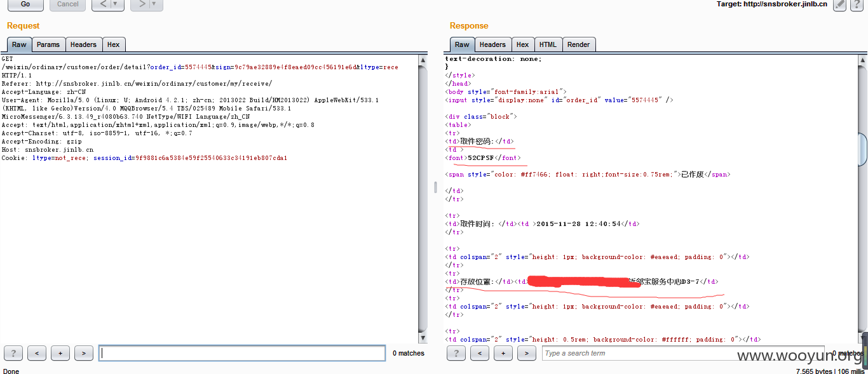Open search options plus in Response bar

coord(503,353)
